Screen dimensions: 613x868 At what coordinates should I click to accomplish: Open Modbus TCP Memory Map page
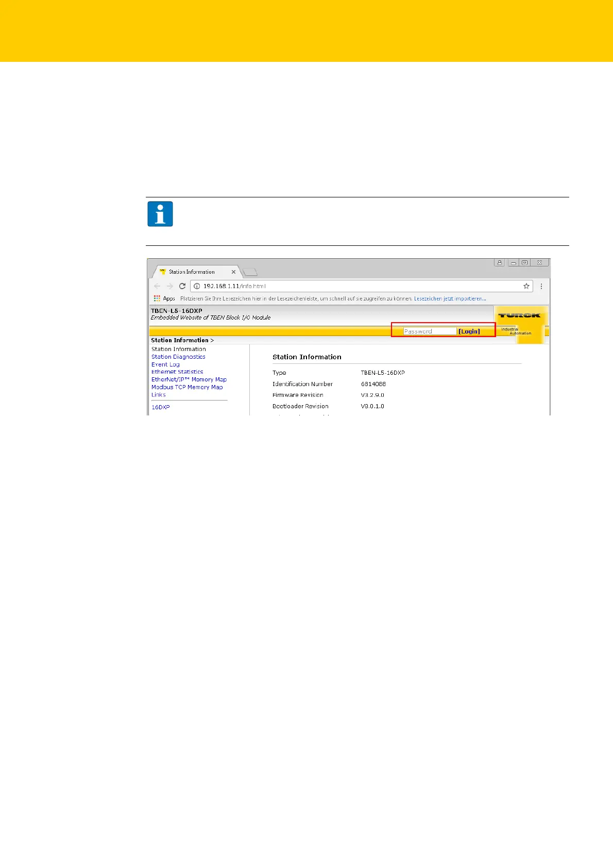187,387
